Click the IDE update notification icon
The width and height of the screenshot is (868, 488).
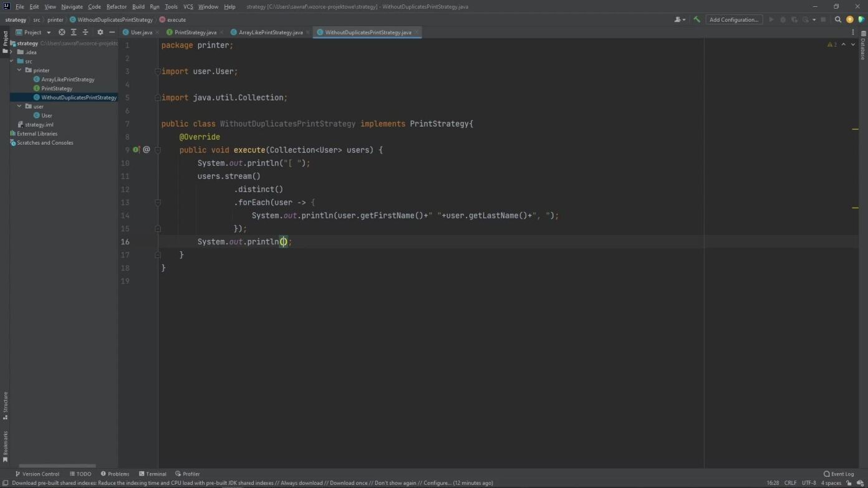849,19
